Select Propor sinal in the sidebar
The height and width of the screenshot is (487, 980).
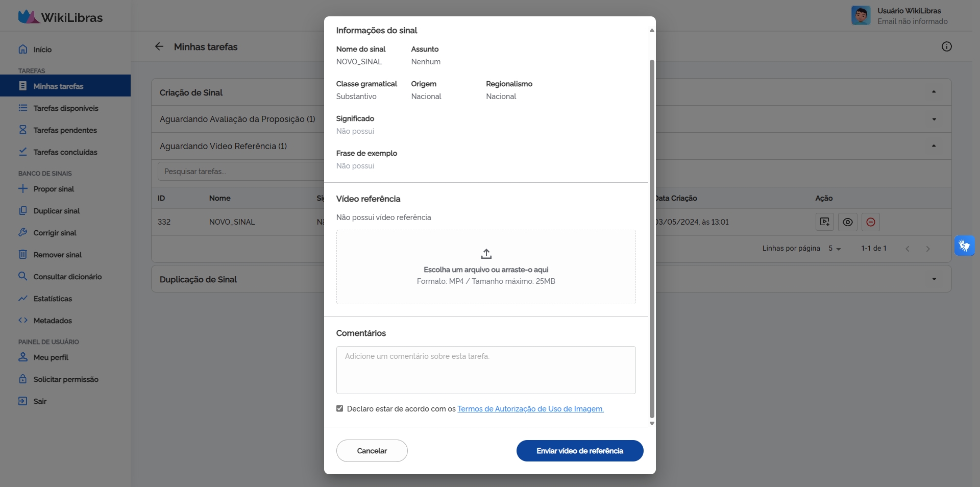pyautogui.click(x=54, y=189)
